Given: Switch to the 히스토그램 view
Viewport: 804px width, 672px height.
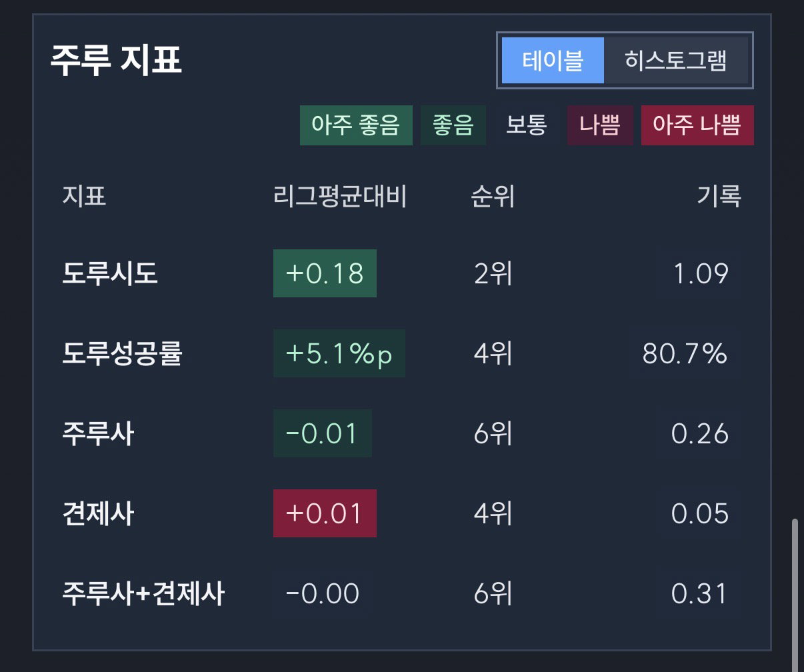Looking at the screenshot, I should (x=676, y=61).
